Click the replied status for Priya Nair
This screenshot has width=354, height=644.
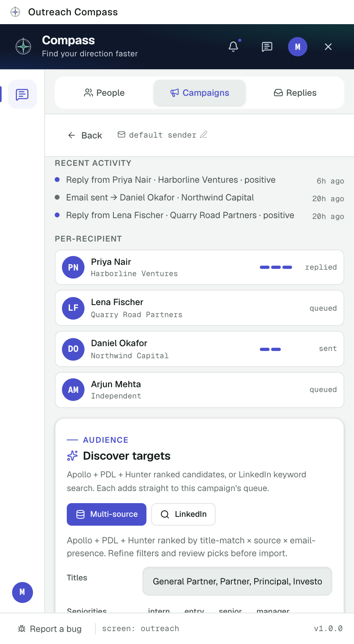click(x=321, y=267)
